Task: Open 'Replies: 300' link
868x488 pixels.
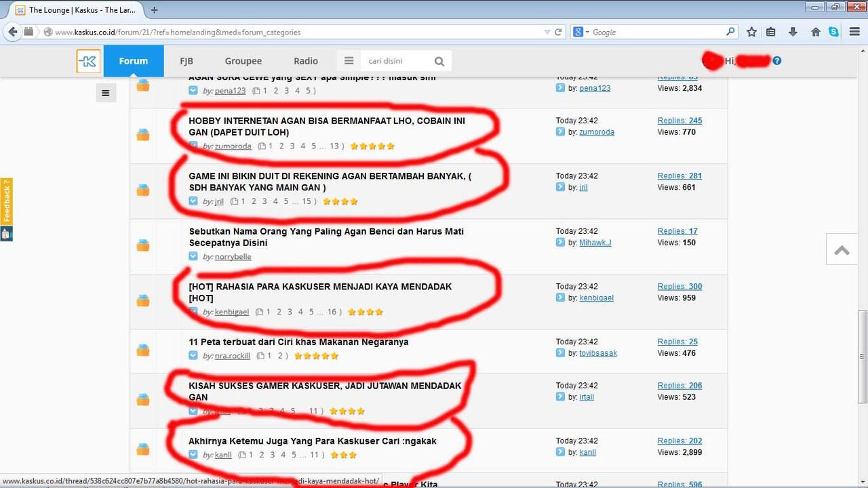Action: pyautogui.click(x=679, y=287)
